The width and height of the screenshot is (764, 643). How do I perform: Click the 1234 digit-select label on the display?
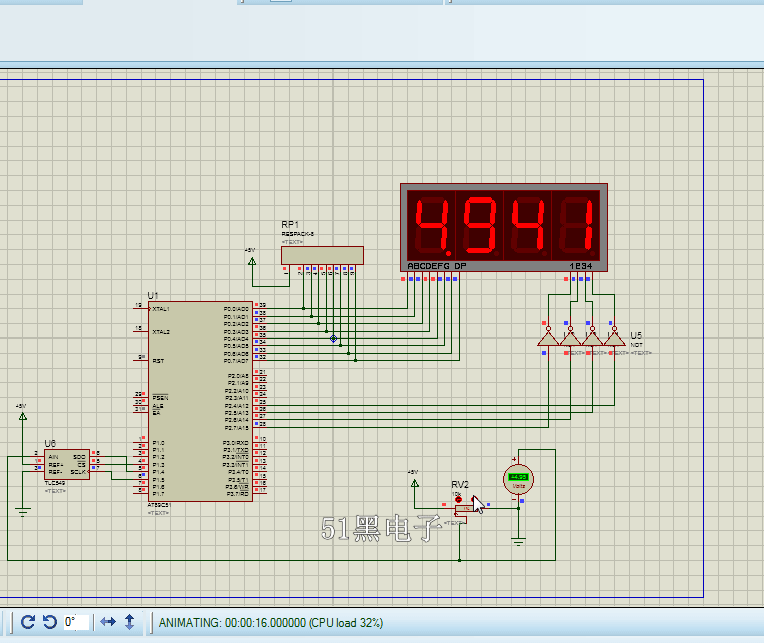click(x=581, y=266)
